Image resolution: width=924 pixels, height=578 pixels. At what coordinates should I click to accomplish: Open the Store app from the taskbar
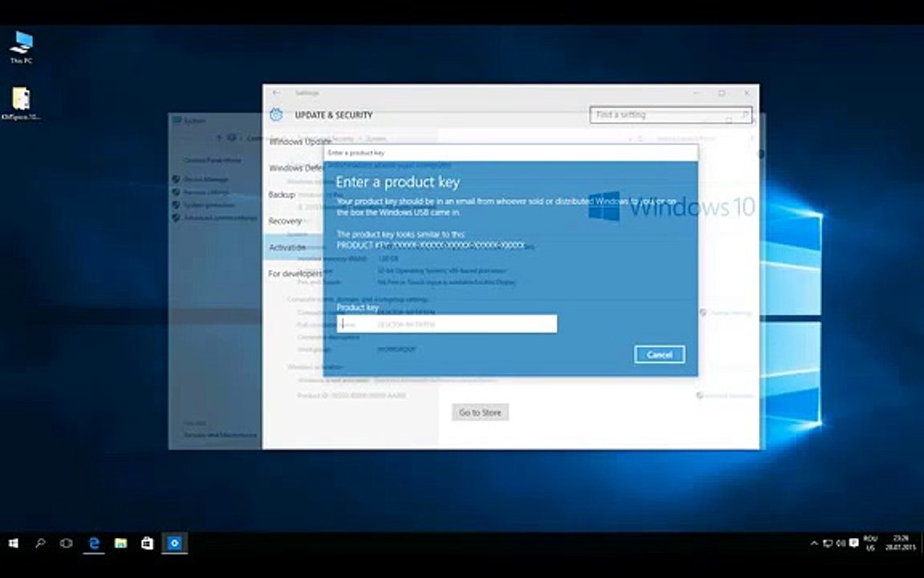[x=148, y=543]
